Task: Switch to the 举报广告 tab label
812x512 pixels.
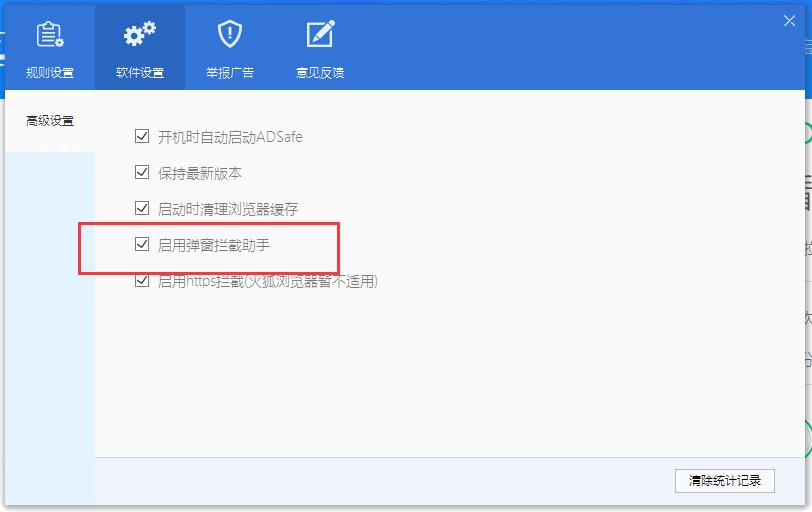Action: (x=230, y=72)
